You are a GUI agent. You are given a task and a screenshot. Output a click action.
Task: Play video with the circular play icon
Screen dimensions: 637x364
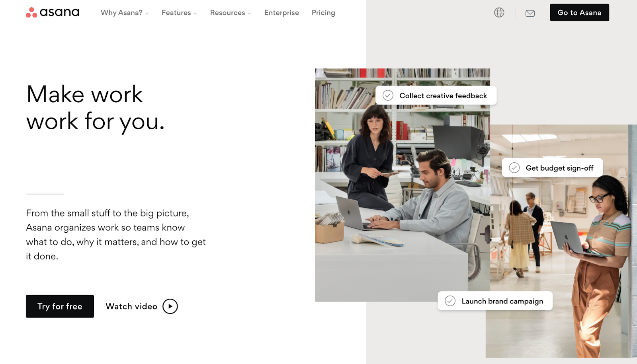click(170, 306)
